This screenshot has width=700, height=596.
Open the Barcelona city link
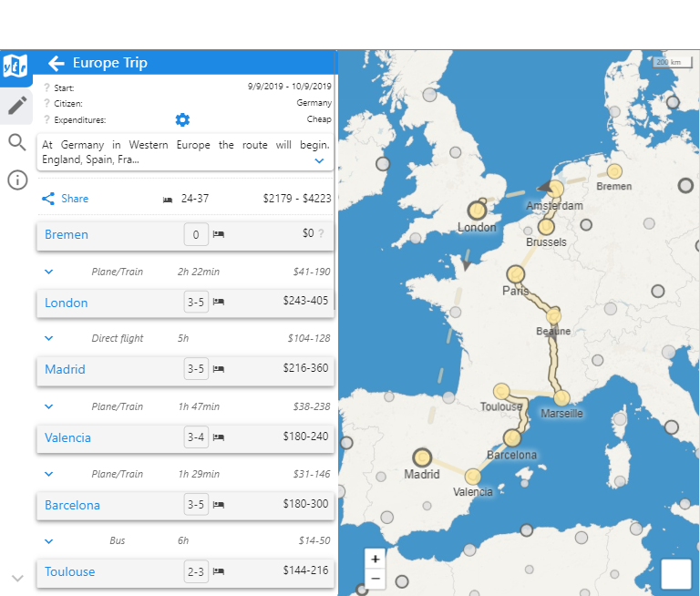(x=72, y=505)
